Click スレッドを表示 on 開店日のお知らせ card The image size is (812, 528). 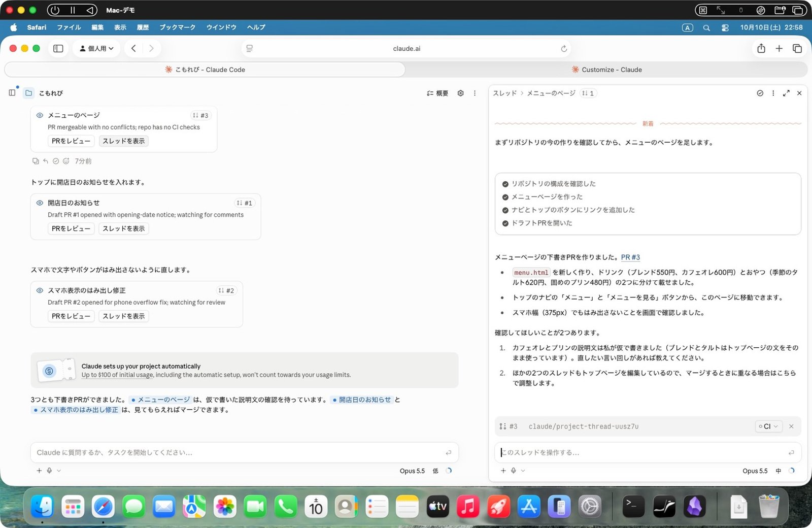click(123, 229)
